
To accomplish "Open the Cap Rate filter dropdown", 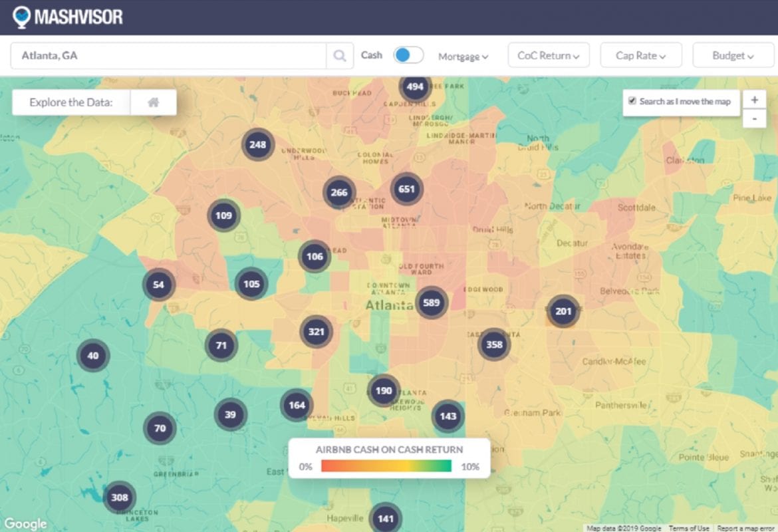I will coord(641,56).
